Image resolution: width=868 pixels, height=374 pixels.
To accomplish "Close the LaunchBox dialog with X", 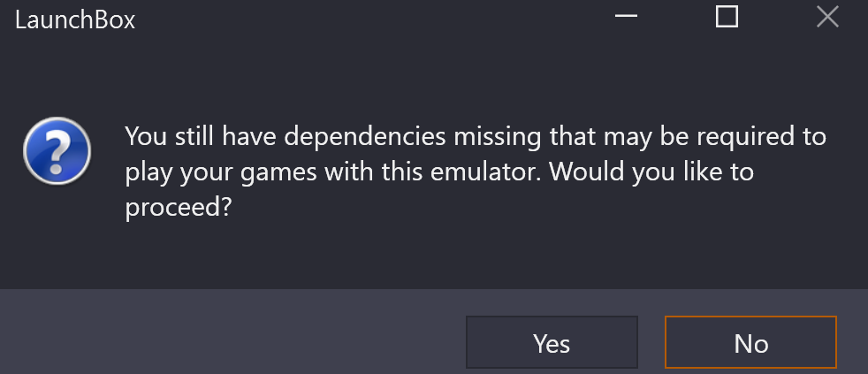I will point(827,17).
